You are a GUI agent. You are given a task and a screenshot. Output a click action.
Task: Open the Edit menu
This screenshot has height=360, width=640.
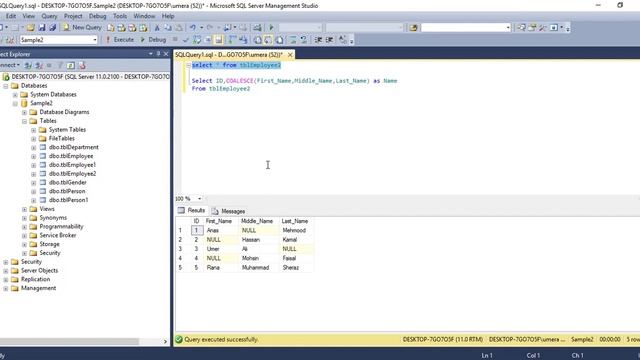click(x=11, y=16)
